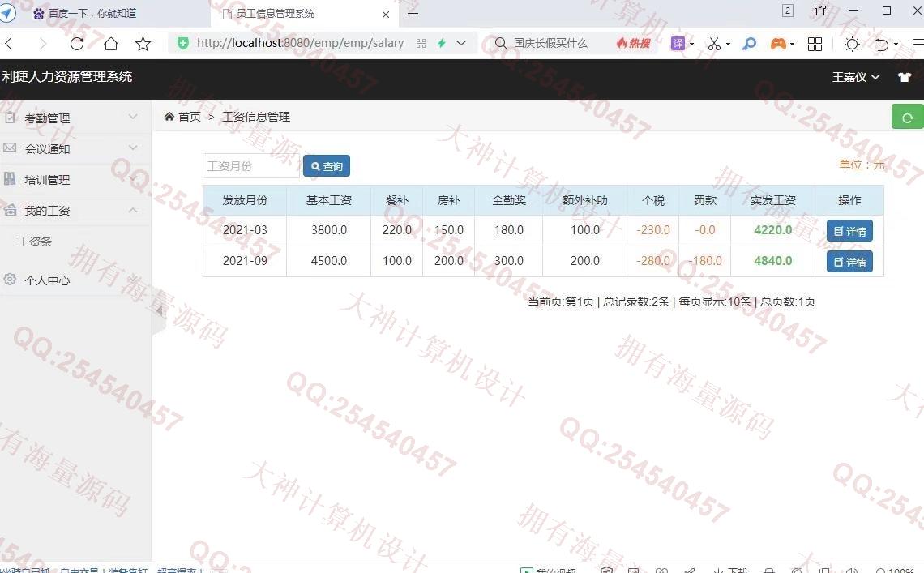Click the 我的工资 sidebar icon

(x=10, y=210)
